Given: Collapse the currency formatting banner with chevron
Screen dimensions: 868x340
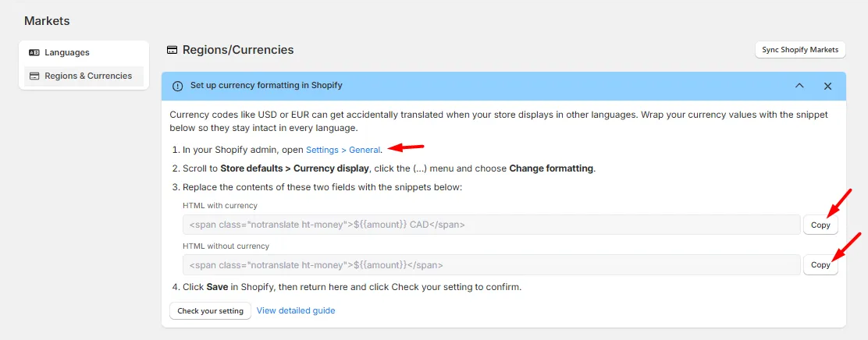Looking at the screenshot, I should click(799, 86).
